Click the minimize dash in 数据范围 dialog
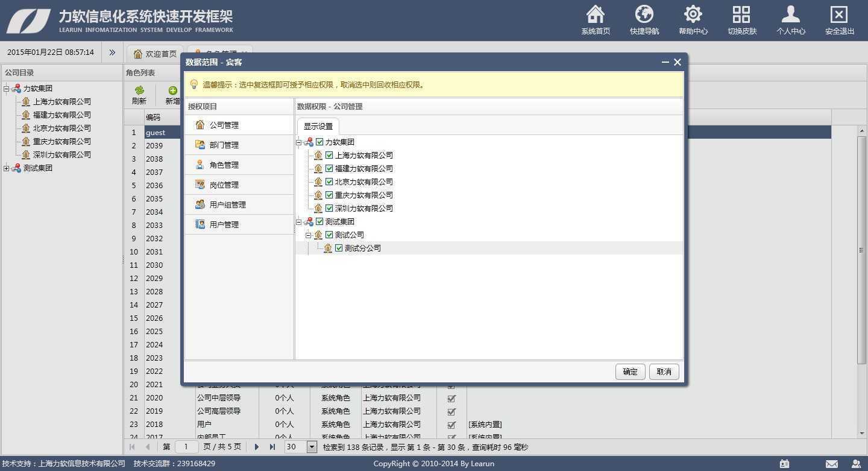Screen dimensions: 868x471 [665, 62]
